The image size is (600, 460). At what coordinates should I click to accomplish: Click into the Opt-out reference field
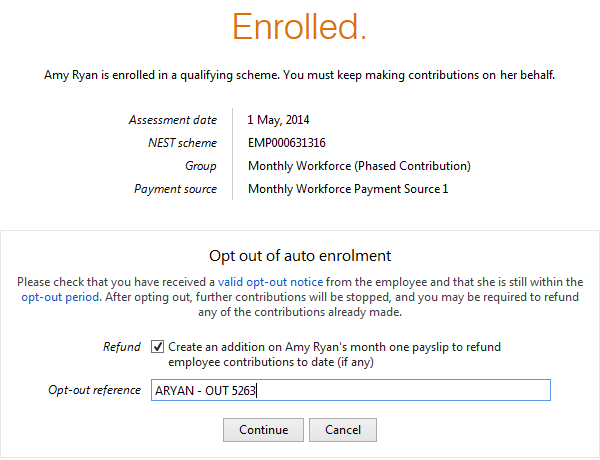click(x=349, y=390)
